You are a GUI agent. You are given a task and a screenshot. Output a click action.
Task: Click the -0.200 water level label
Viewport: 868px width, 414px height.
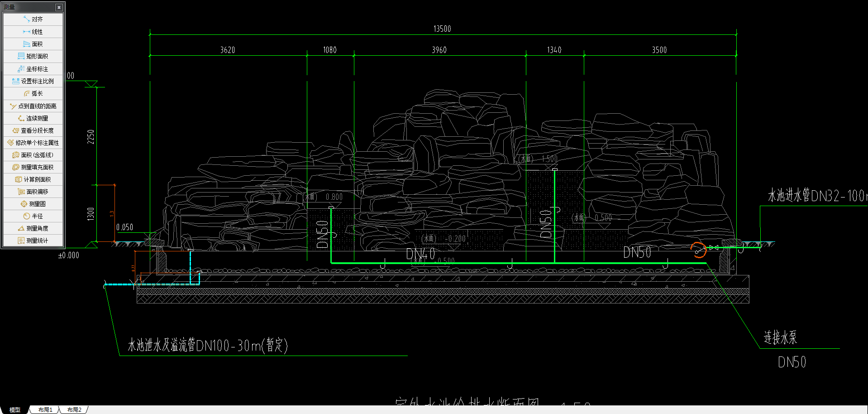[455, 239]
